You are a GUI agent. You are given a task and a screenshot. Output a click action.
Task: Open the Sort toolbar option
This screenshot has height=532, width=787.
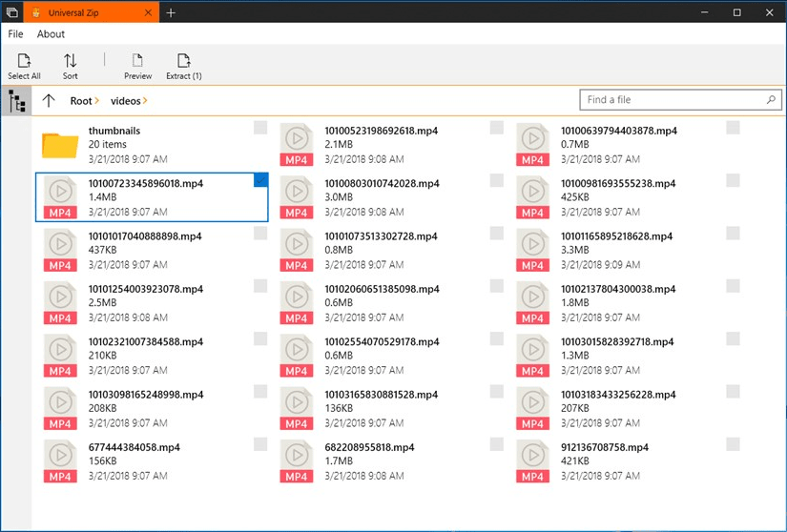70,66
